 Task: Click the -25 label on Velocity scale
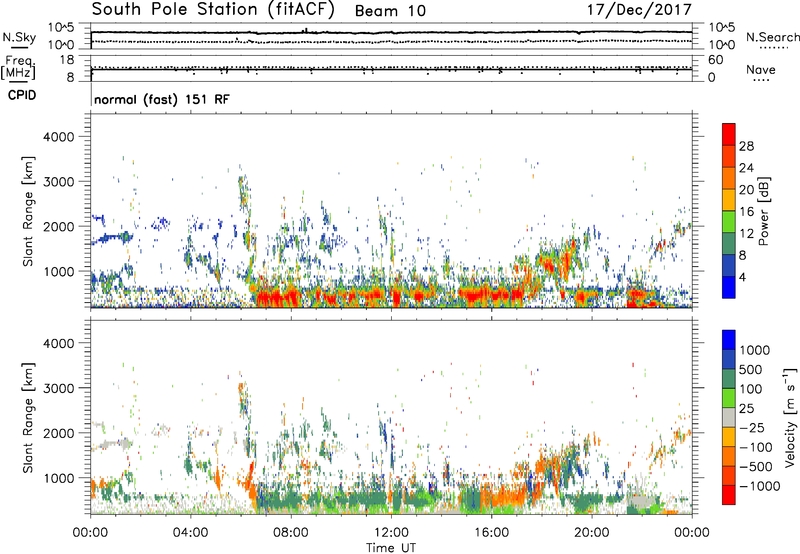752,427
